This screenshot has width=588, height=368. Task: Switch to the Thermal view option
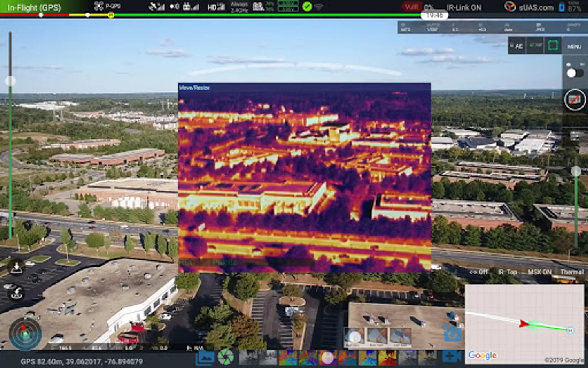[x=572, y=272]
